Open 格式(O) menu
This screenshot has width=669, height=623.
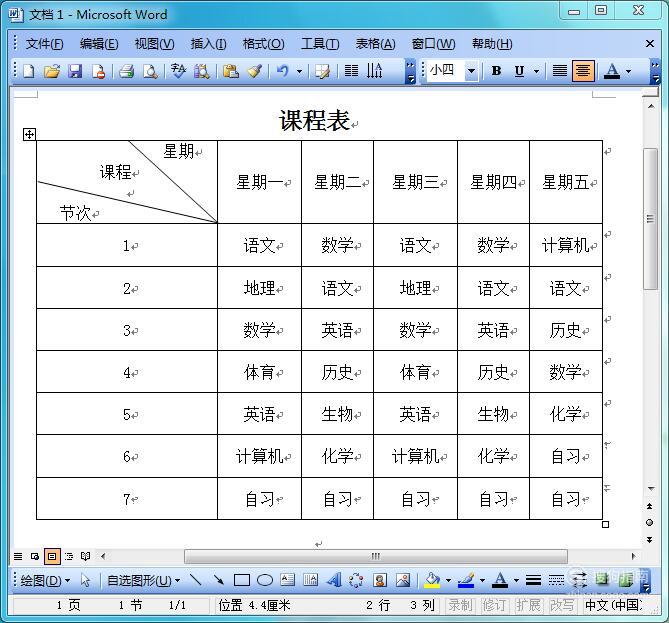point(263,44)
